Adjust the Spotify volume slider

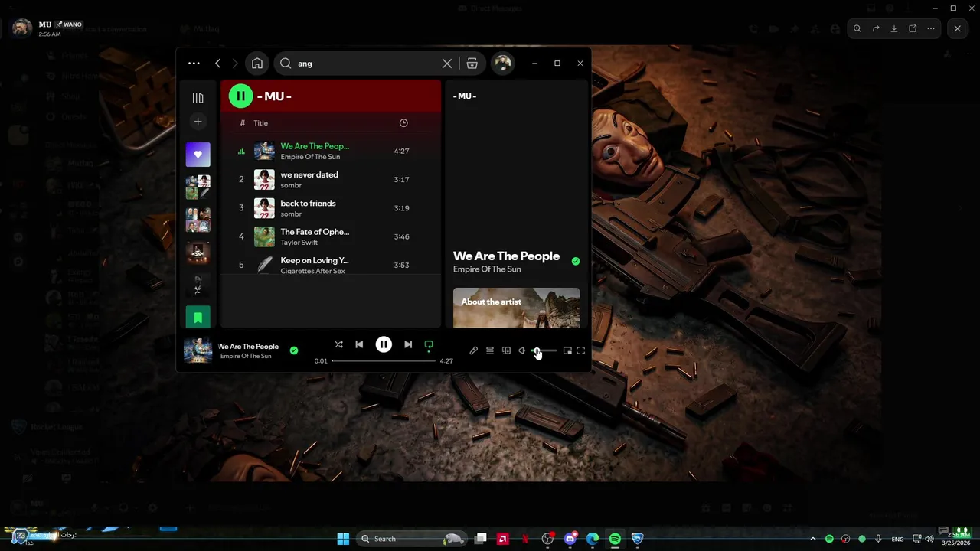click(544, 350)
